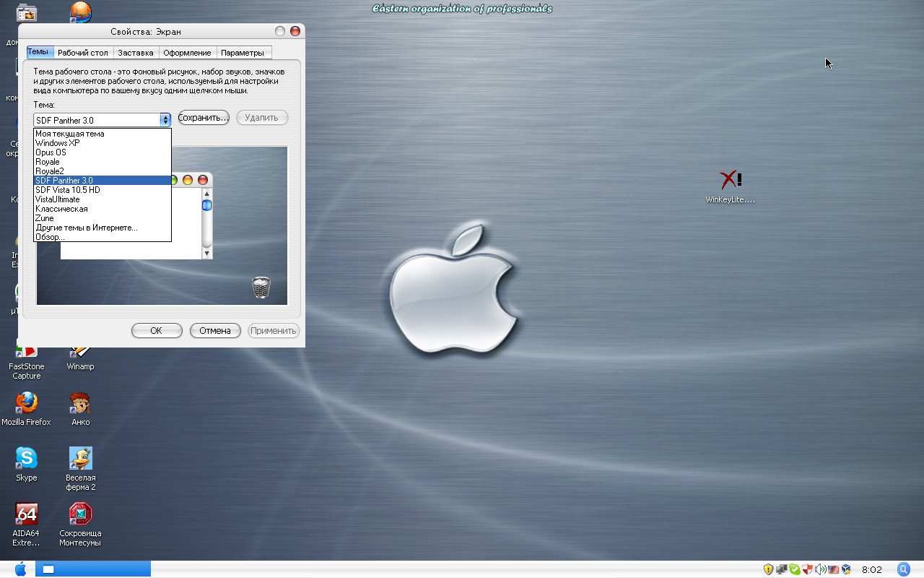This screenshot has width=924, height=578.
Task: Click the red-white shield tray icon
Action: click(x=807, y=569)
